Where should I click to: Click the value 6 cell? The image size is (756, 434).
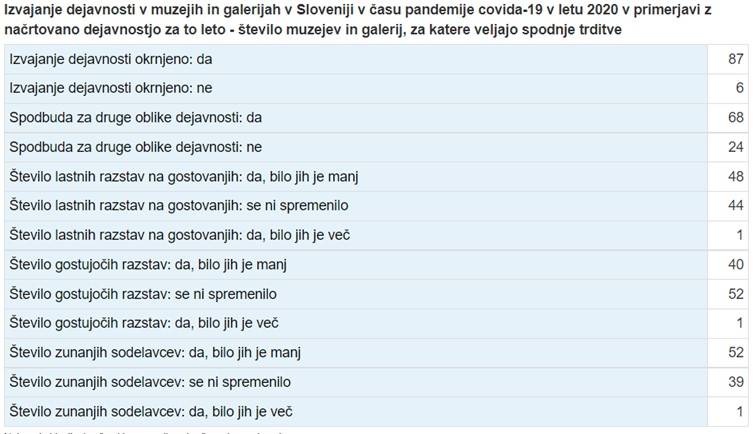740,88
